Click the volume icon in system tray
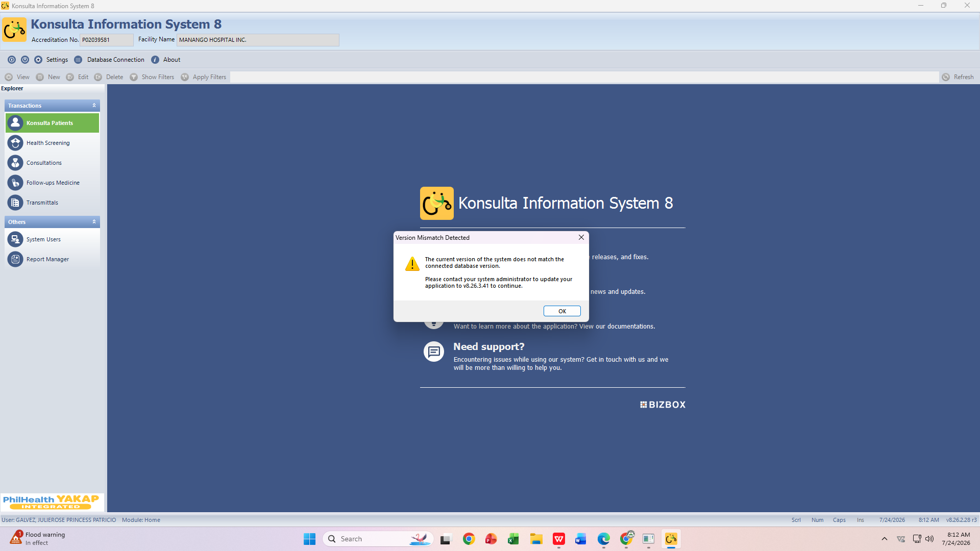Screen dimensions: 980x551 coord(929,539)
